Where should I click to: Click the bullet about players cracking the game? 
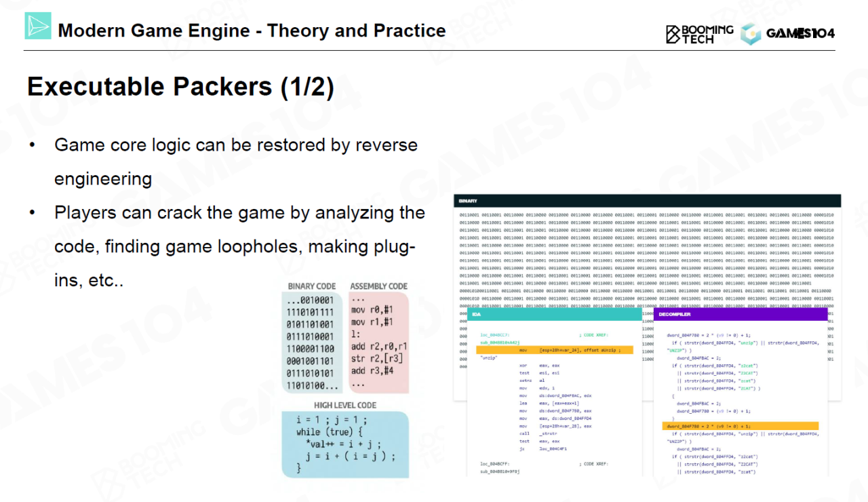[x=239, y=246]
